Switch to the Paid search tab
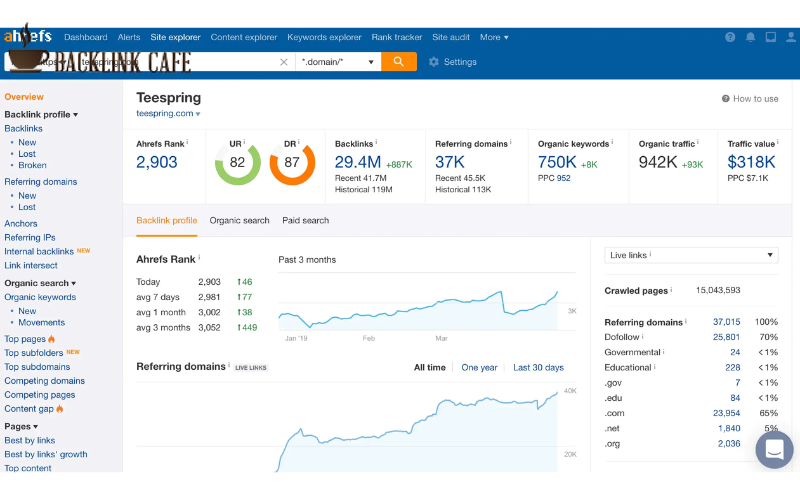 click(x=306, y=220)
